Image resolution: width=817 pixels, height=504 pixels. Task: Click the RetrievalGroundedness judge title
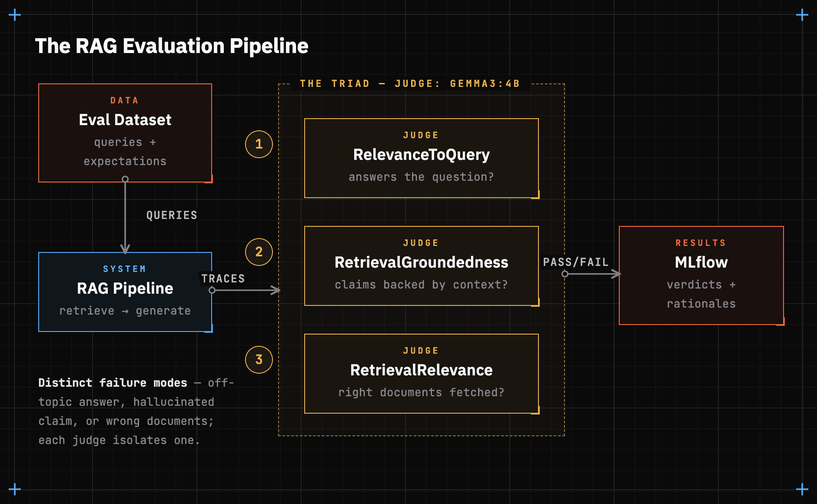coord(422,262)
